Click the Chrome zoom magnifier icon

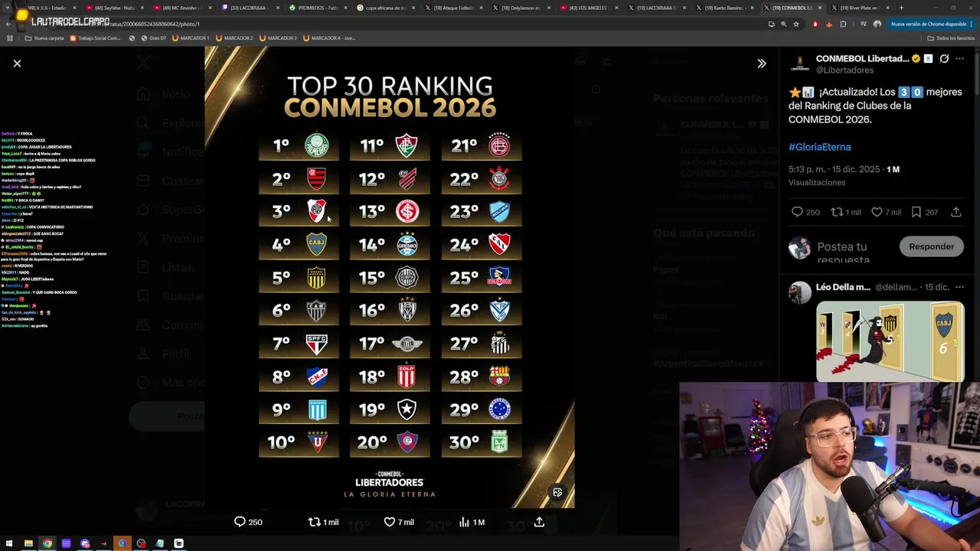(x=783, y=24)
